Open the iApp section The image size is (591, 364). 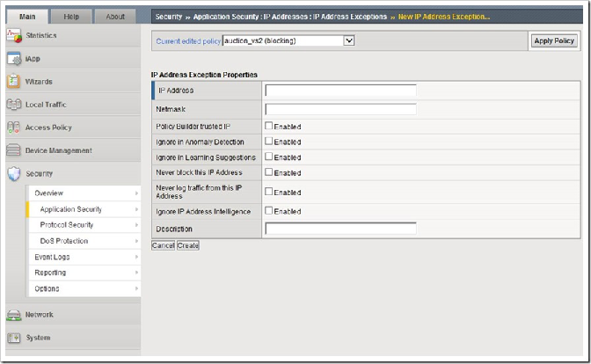coord(33,59)
